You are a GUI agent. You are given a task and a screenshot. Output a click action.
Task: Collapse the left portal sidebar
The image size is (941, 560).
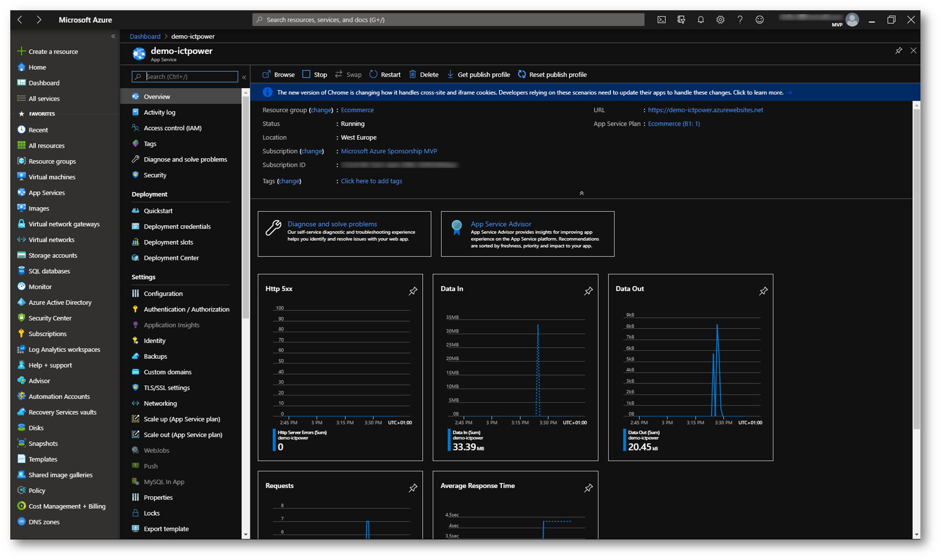[x=113, y=36]
